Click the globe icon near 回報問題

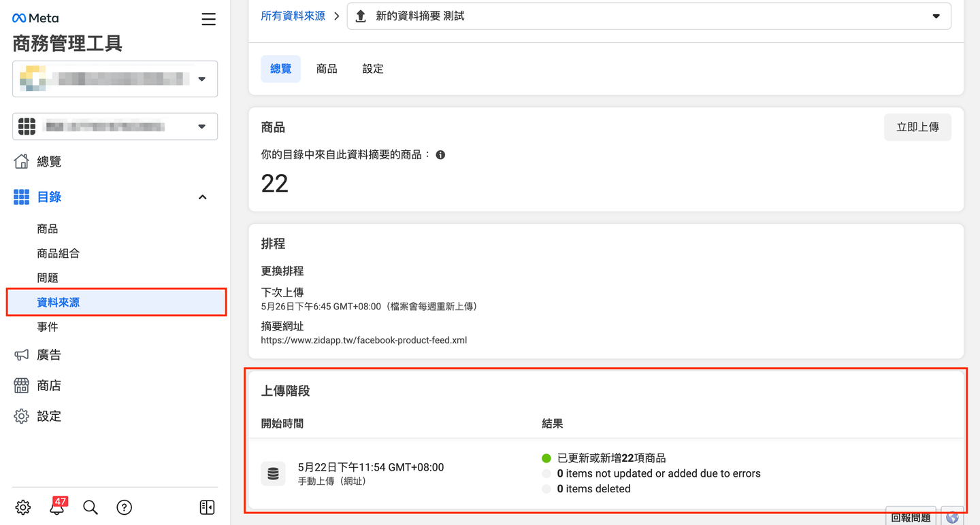tap(952, 518)
